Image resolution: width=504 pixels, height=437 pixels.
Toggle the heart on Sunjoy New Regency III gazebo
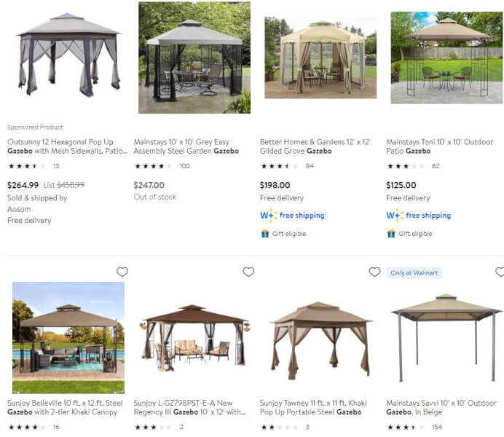tap(248, 272)
